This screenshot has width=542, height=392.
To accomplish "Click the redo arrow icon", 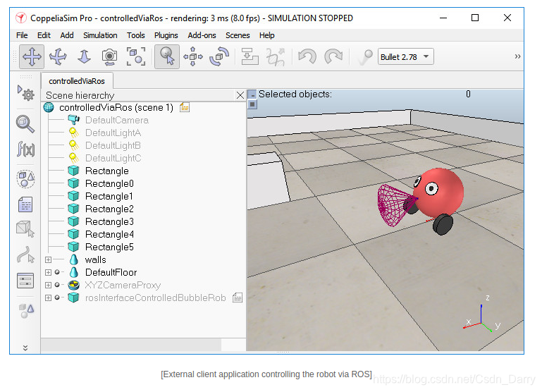I will (x=333, y=56).
